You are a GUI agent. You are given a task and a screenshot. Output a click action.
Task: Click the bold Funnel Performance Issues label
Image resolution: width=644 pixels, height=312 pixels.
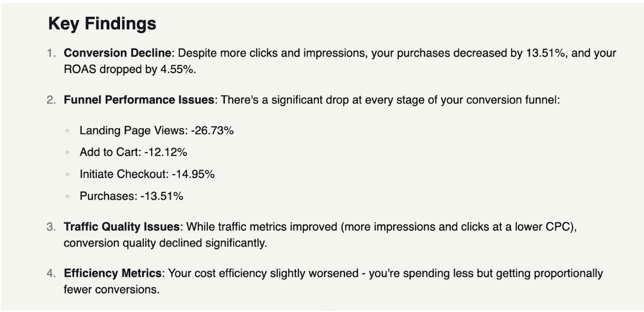pos(139,100)
